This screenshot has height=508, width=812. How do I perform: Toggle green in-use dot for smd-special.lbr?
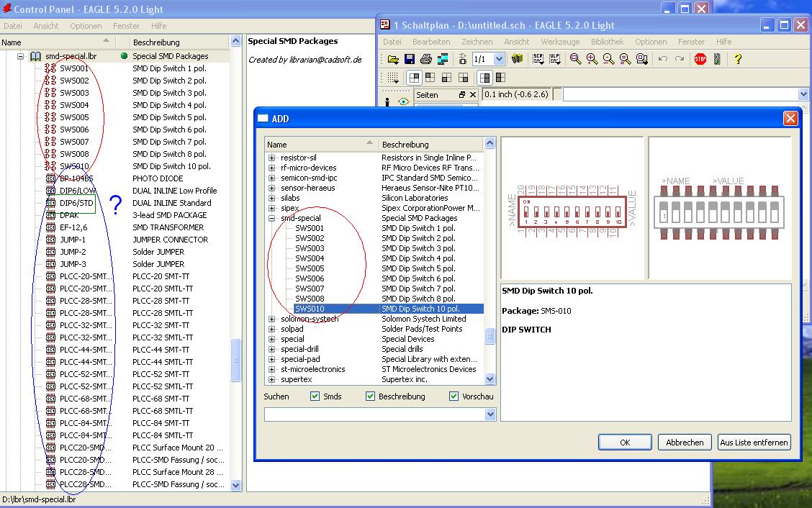click(x=124, y=56)
